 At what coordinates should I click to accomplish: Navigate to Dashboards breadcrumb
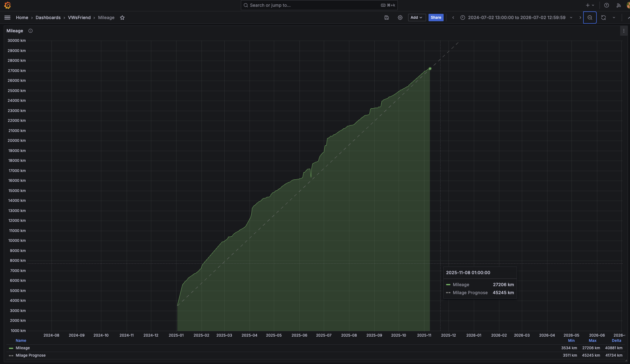pyautogui.click(x=48, y=18)
